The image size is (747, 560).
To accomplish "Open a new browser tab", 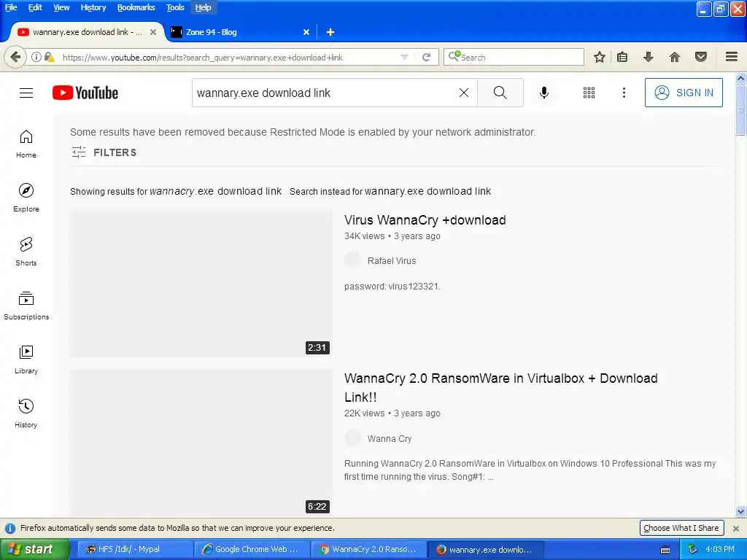I will 330,32.
